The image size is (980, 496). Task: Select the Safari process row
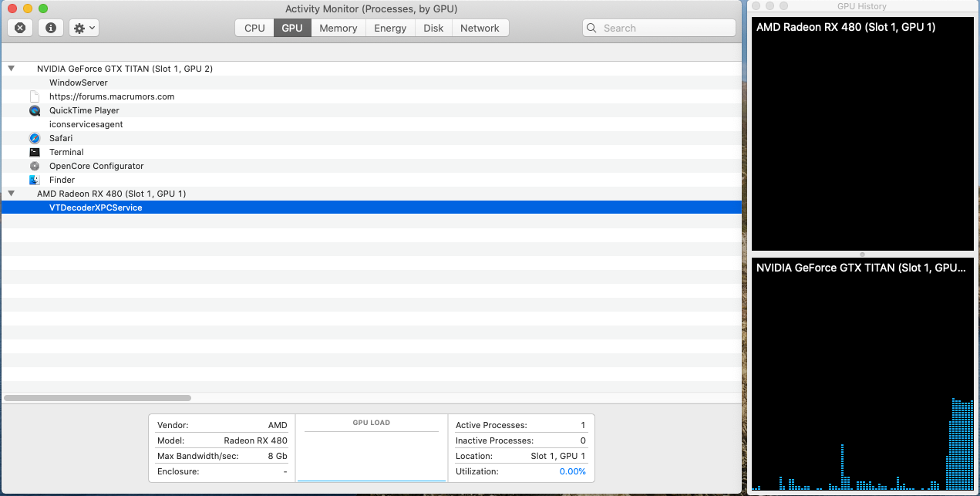click(372, 138)
